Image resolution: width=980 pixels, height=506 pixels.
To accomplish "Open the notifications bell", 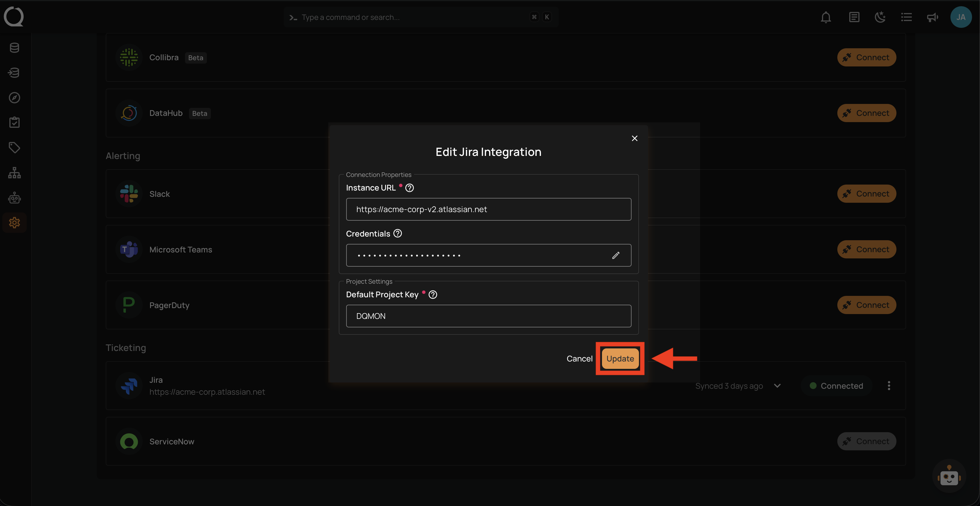I will coord(826,17).
